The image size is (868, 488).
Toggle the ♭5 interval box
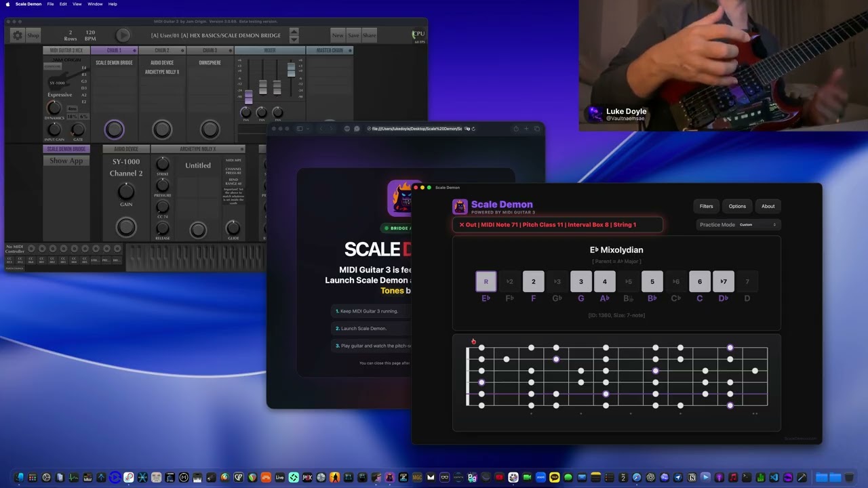pos(628,281)
